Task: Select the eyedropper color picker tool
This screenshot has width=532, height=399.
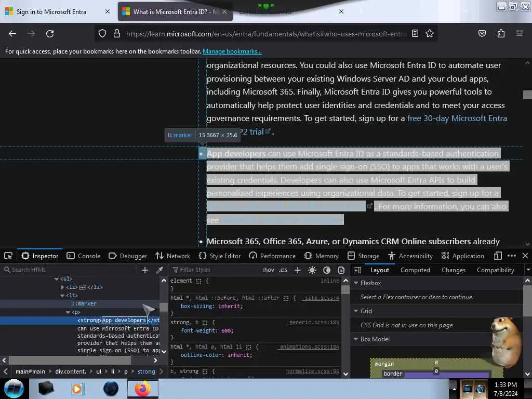Action: tap(159, 270)
